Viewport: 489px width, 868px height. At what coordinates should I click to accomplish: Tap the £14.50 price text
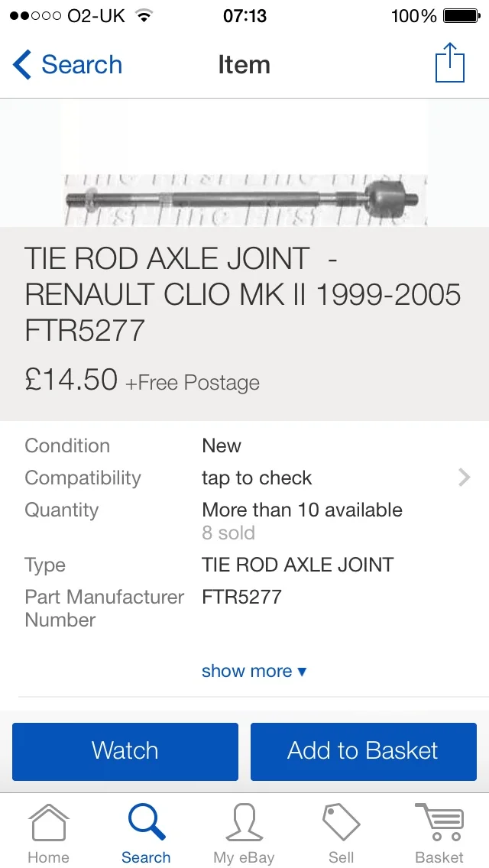pyautogui.click(x=71, y=380)
